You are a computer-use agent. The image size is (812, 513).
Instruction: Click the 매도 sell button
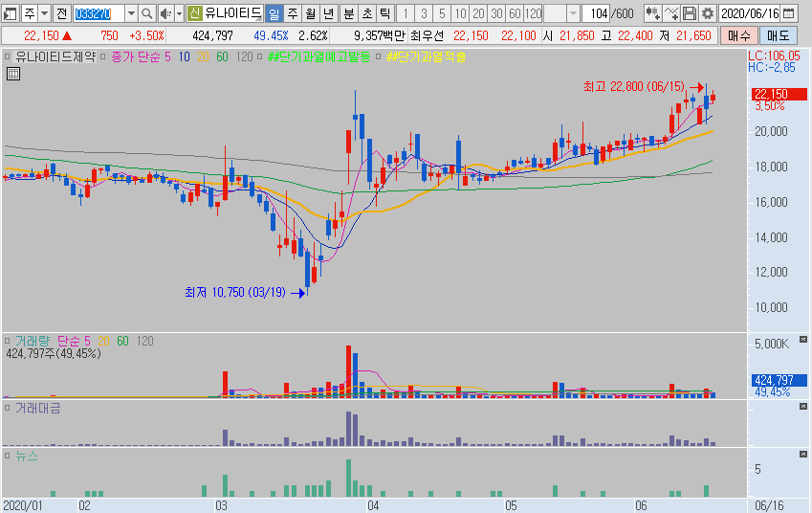click(778, 35)
